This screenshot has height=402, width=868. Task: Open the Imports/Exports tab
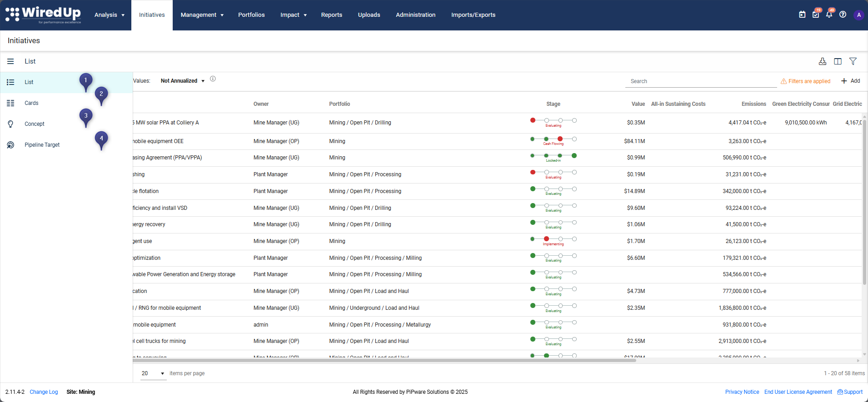[474, 15]
